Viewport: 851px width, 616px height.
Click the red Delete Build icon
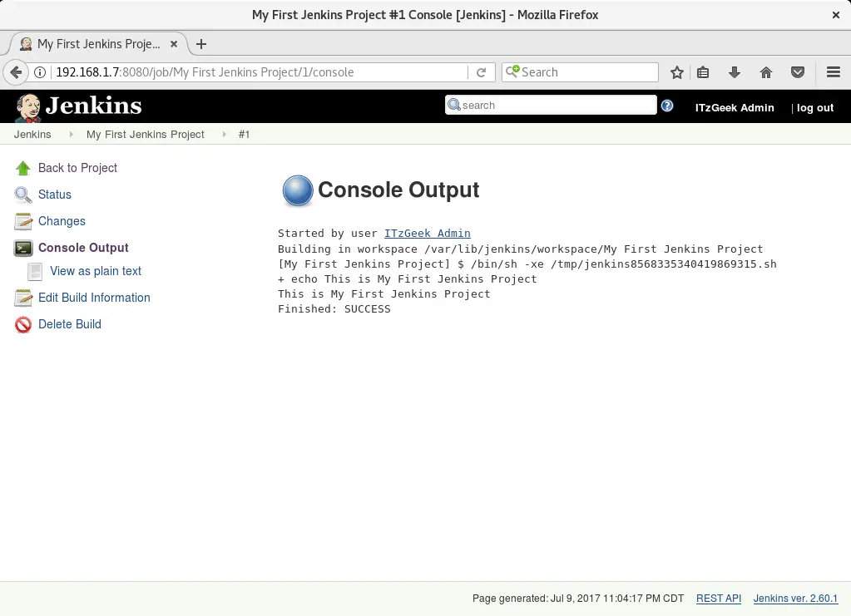pos(22,324)
